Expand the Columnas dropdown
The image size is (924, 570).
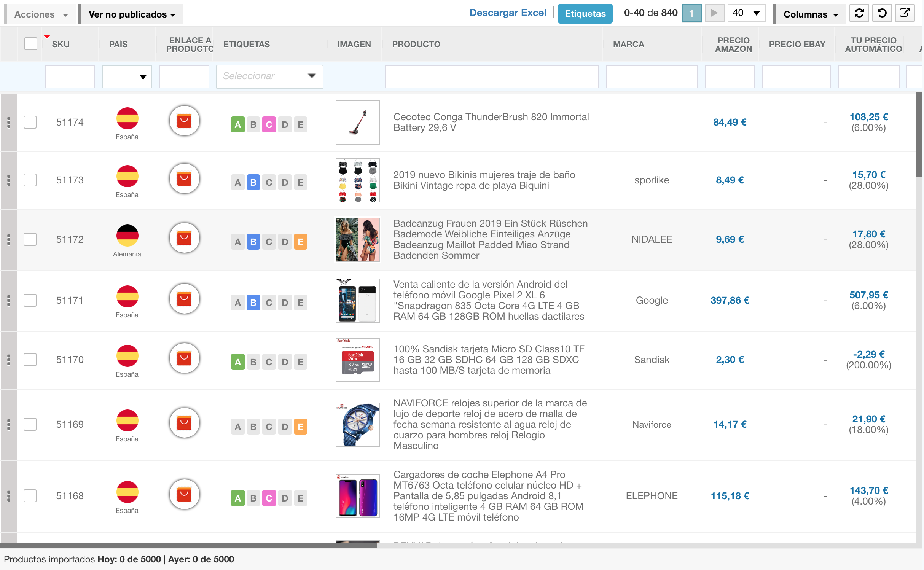811,14
